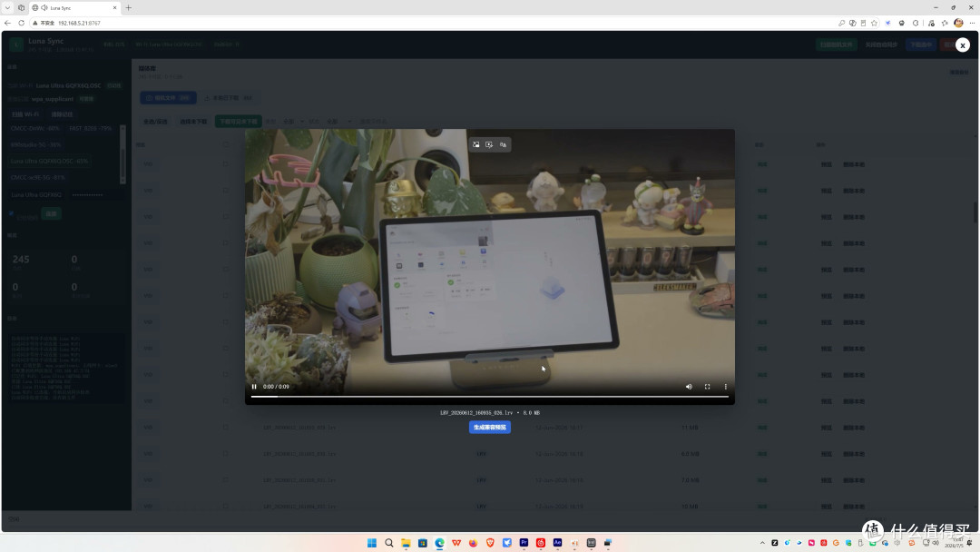Open the dark round extension icon in the toolbar

pos(901,23)
